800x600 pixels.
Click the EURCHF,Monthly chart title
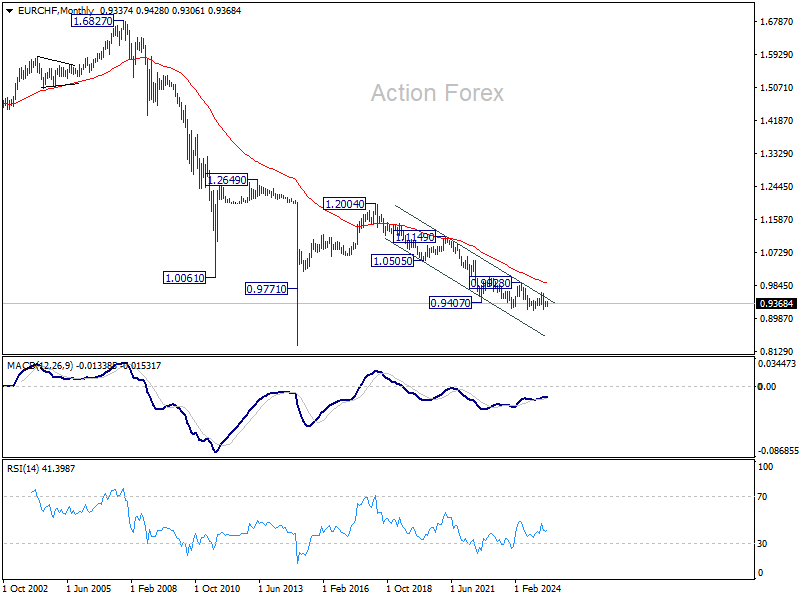coord(56,11)
